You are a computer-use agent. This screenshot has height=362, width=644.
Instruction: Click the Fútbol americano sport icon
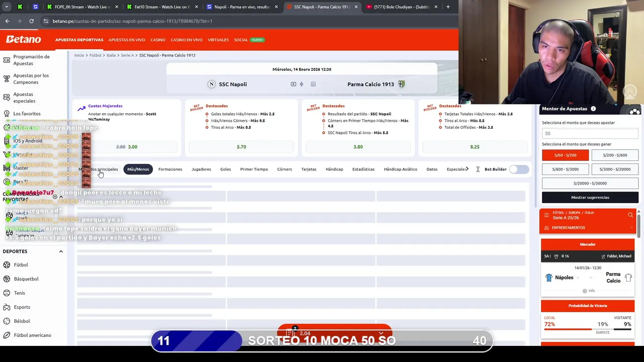click(7, 335)
